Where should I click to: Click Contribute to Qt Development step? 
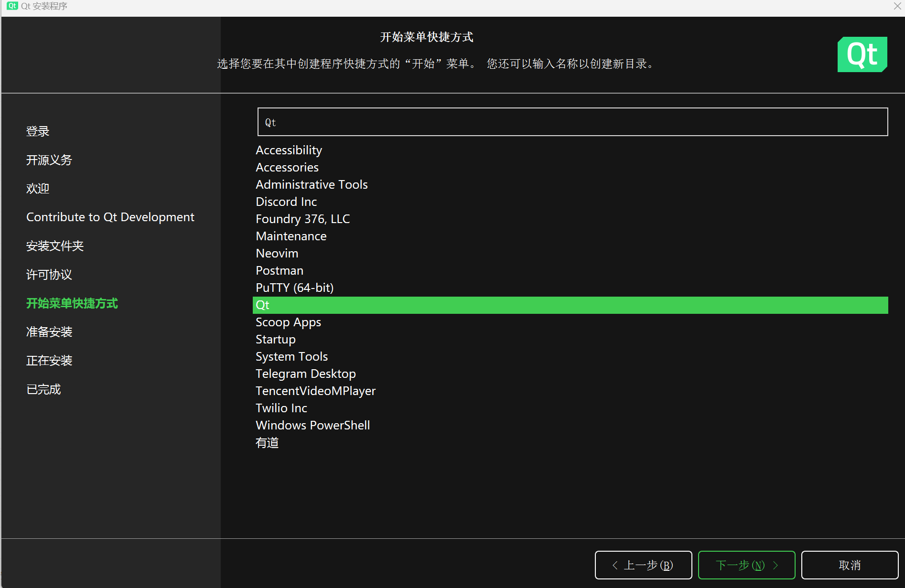110,217
